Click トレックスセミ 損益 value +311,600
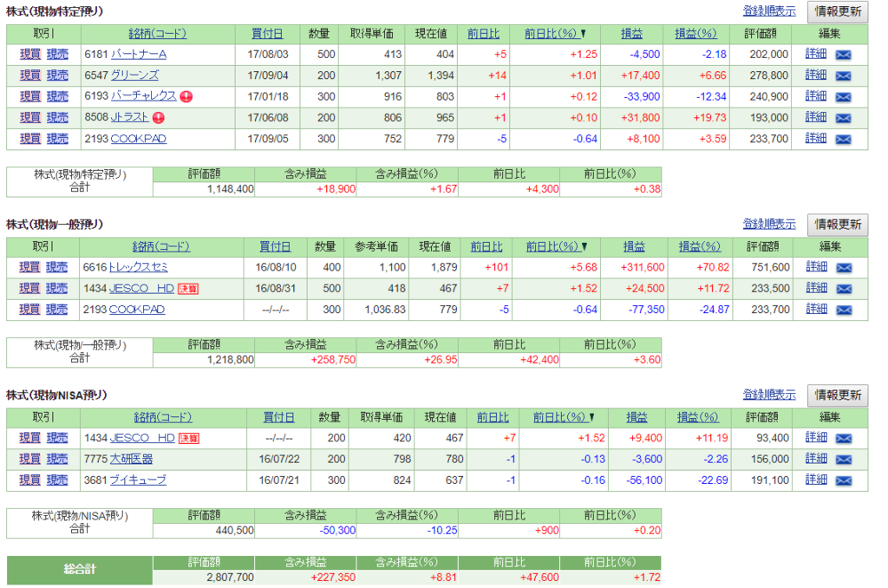 (x=643, y=267)
